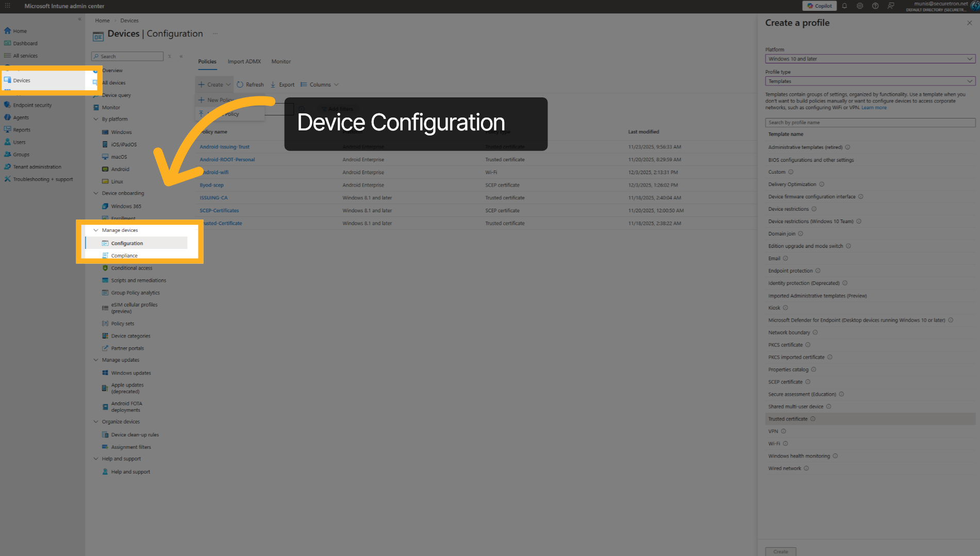Export the policies list
Screen dimensions: 980x556
(x=282, y=84)
